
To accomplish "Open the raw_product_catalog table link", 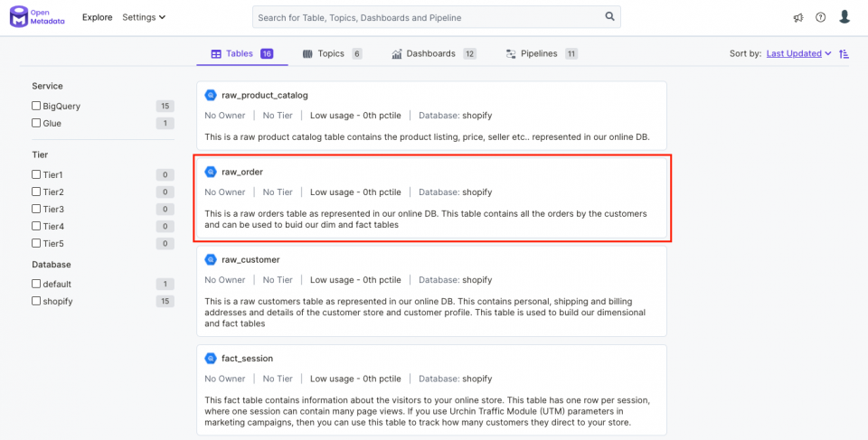I will coord(265,95).
